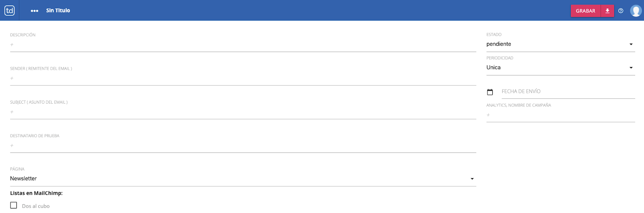Screen dimensions: 644x213
Task: Expand the Estado dropdown showing pendiente
Action: [x=560, y=44]
